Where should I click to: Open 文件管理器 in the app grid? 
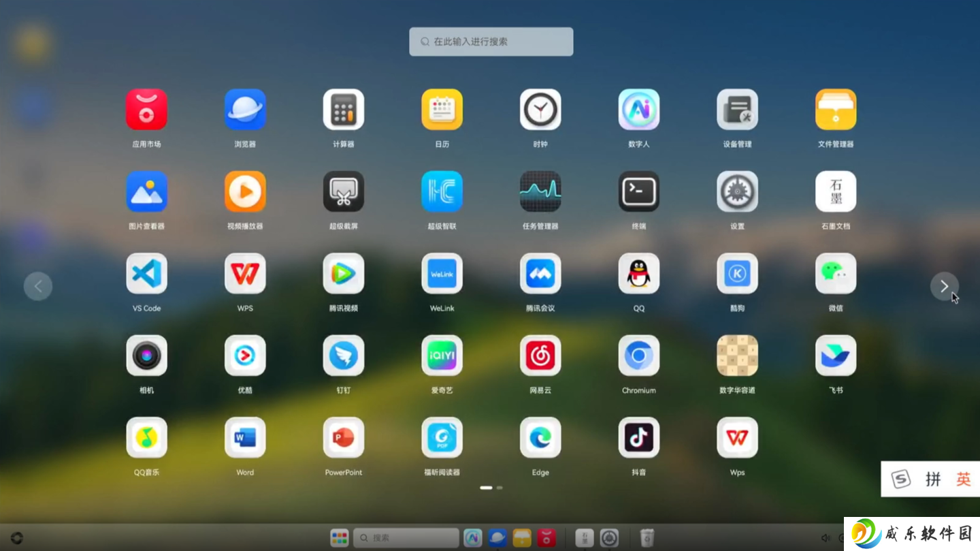pyautogui.click(x=836, y=110)
